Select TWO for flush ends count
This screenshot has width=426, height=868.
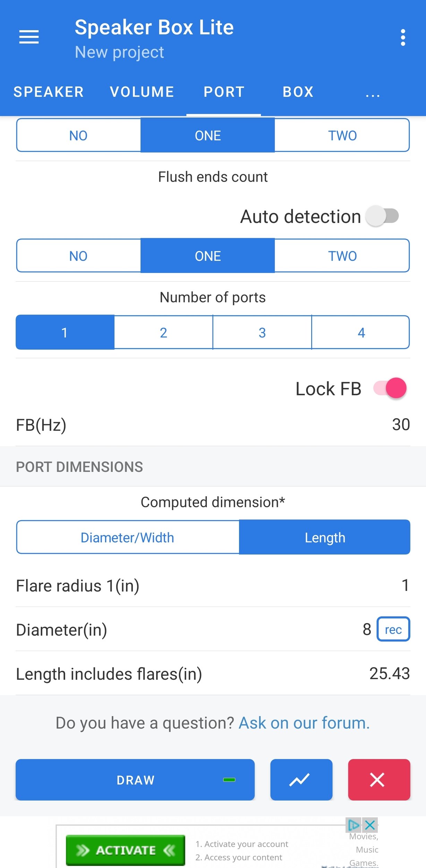pyautogui.click(x=342, y=256)
